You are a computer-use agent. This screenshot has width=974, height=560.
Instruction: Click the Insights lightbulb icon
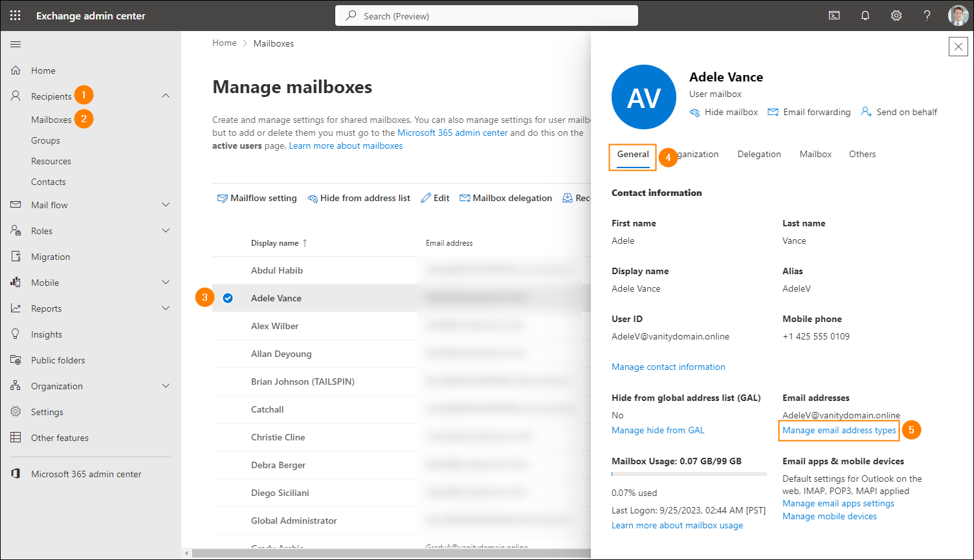pyautogui.click(x=16, y=334)
